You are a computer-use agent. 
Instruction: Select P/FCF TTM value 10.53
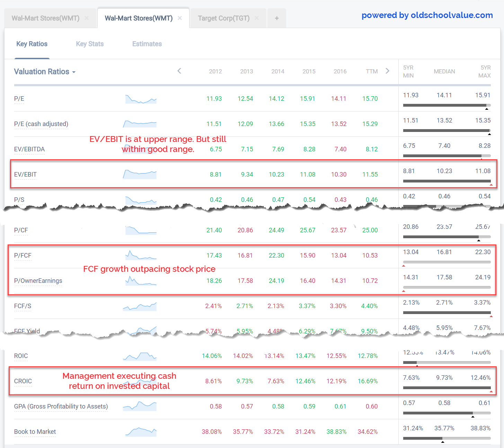(370, 256)
